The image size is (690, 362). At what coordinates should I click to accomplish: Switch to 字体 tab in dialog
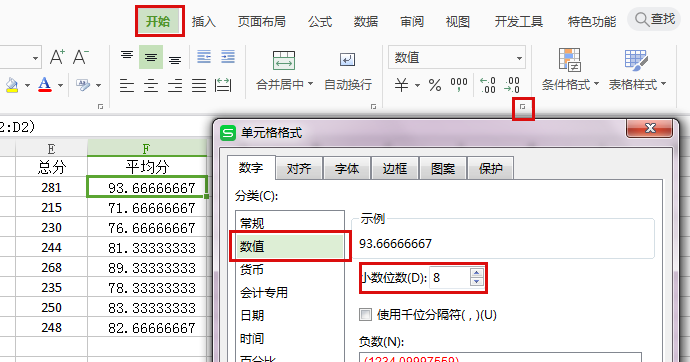(x=347, y=168)
